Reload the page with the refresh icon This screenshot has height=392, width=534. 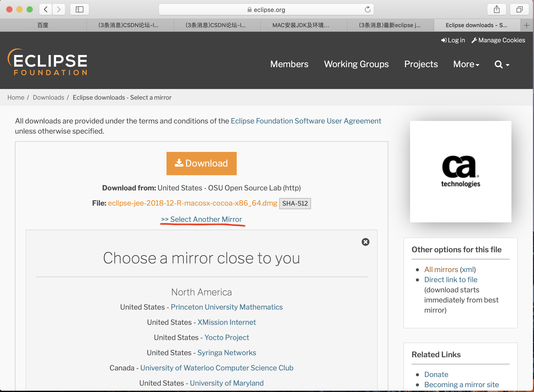[x=367, y=10]
